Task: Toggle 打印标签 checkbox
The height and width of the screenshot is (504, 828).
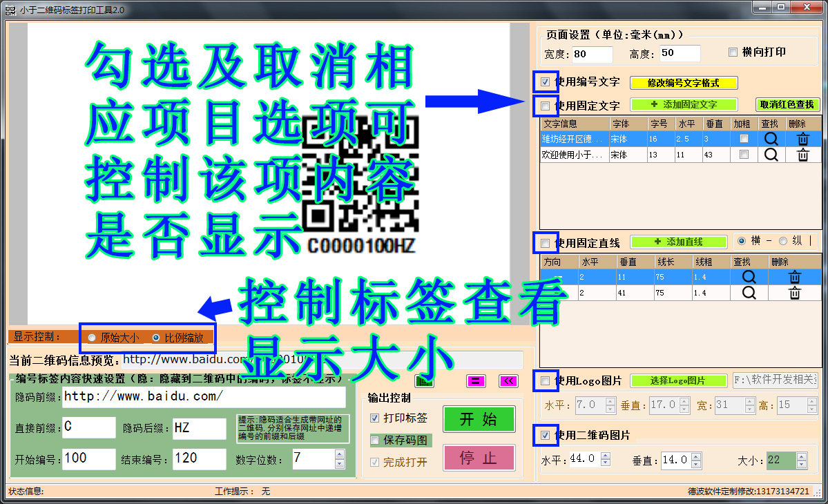Action: tap(374, 418)
